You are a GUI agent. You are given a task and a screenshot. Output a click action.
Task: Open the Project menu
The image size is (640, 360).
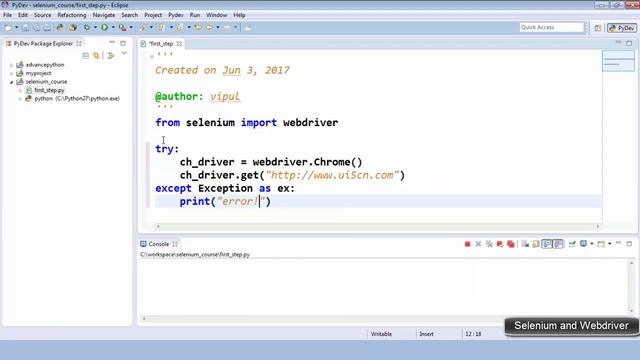point(153,15)
